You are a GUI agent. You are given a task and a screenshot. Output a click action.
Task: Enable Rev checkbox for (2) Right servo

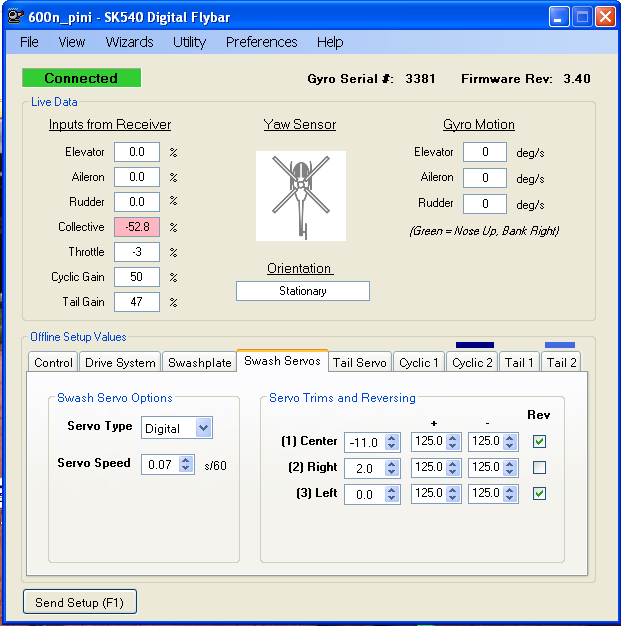[x=539, y=467]
